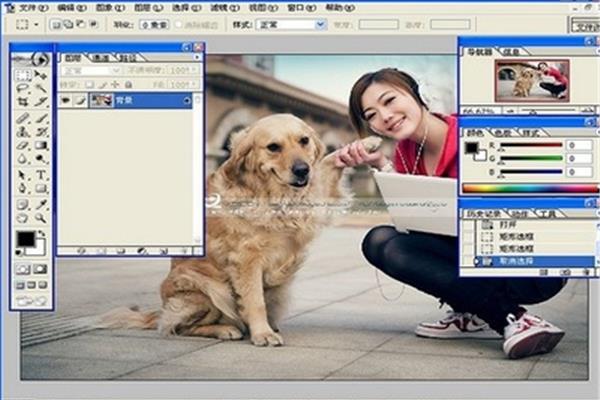Select the Zoom tool

(x=41, y=218)
